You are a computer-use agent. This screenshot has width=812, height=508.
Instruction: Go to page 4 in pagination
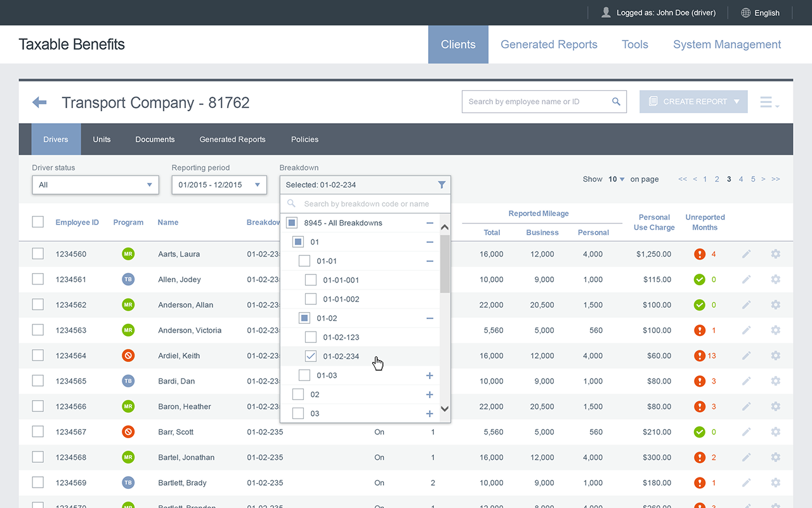[741, 179]
